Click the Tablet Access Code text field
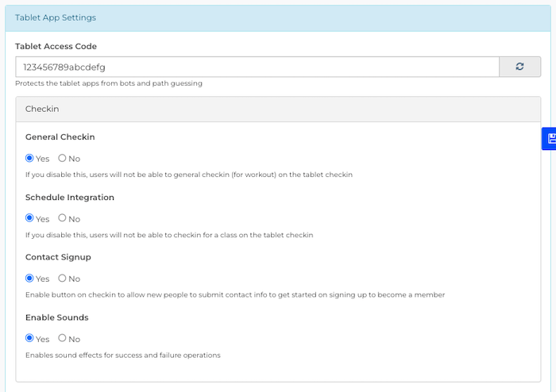Image resolution: width=556 pixels, height=392 pixels. [257, 67]
